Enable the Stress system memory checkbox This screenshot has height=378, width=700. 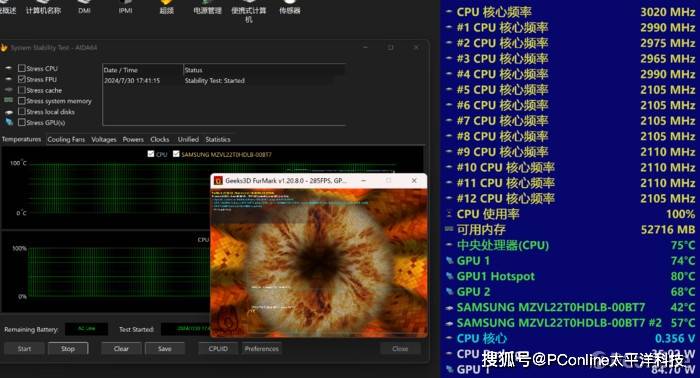(x=21, y=101)
